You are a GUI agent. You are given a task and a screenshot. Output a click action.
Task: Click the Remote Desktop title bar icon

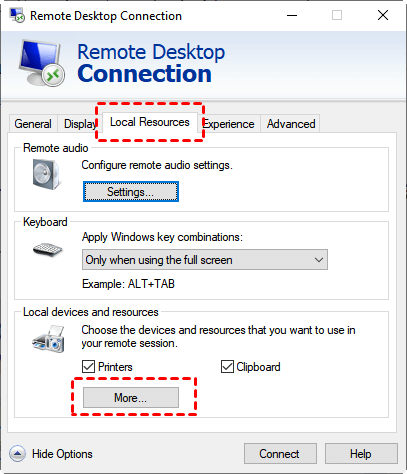[17, 15]
